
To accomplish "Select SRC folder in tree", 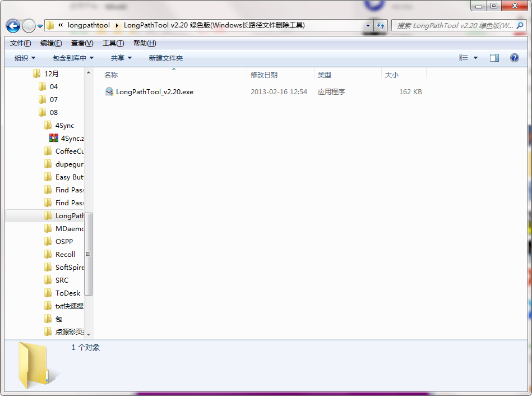I will tap(62, 280).
